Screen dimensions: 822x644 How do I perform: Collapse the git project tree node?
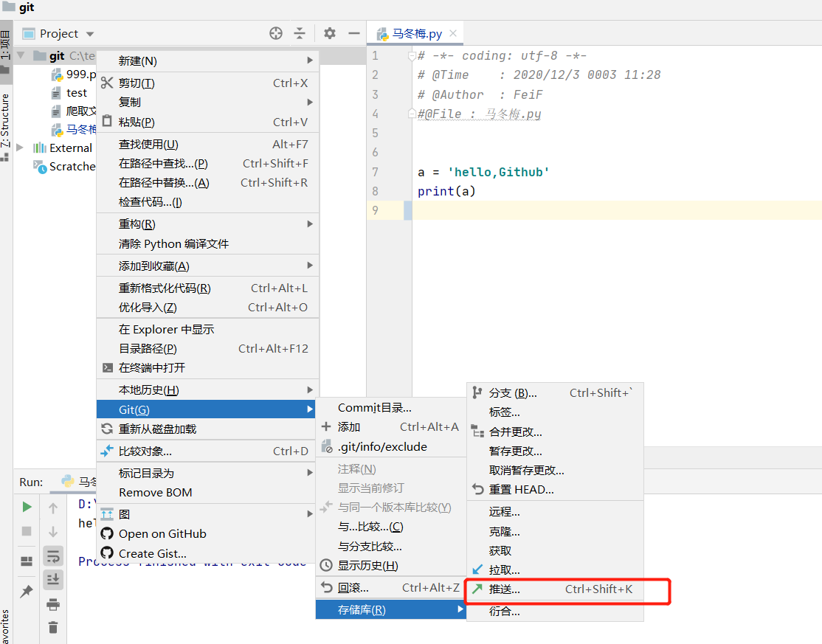19,55
